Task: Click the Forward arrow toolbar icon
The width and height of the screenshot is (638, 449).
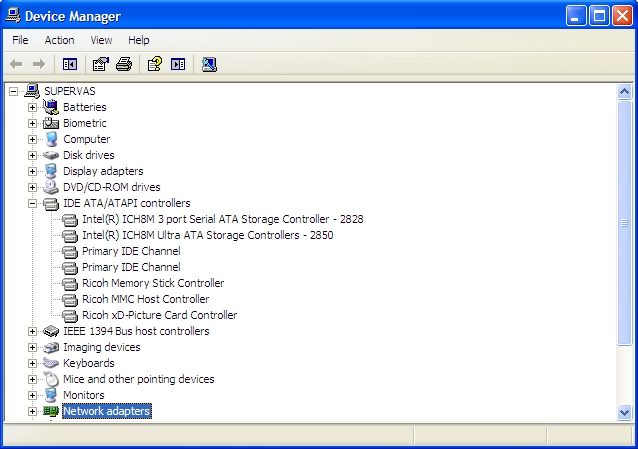Action: pos(39,64)
